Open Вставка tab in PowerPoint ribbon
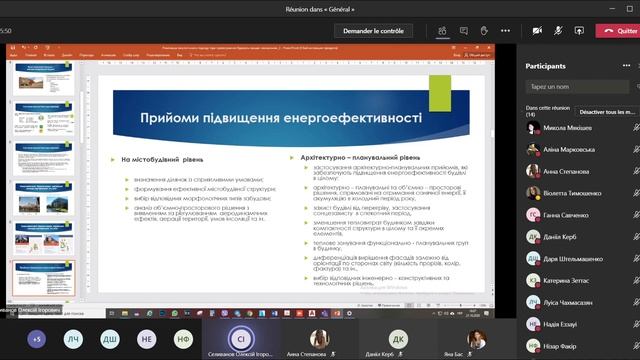Viewport: 640px width, 360px height. pyautogui.click(x=49, y=55)
